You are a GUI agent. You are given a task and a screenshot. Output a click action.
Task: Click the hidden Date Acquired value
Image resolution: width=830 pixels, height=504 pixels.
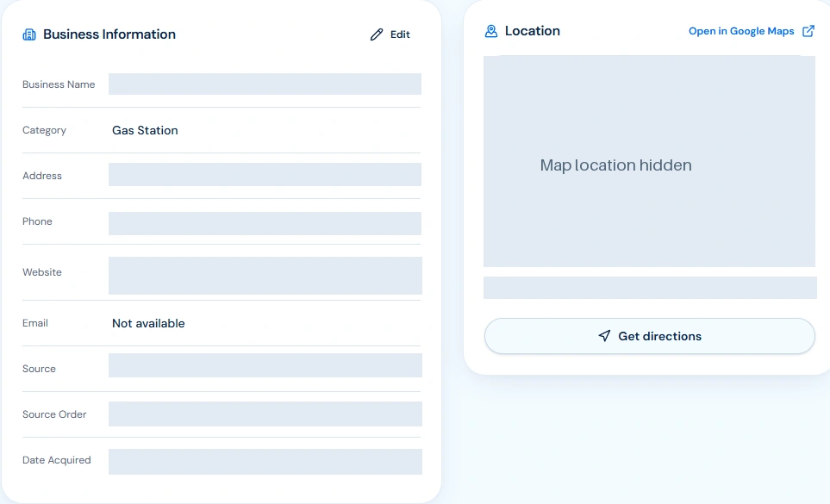(265, 462)
